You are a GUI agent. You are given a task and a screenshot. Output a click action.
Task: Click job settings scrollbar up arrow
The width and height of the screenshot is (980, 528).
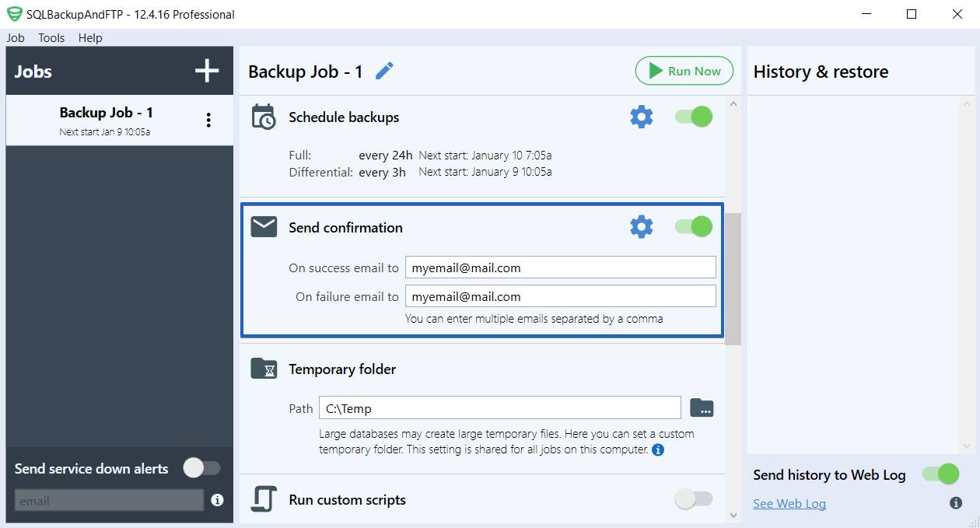pyautogui.click(x=733, y=104)
